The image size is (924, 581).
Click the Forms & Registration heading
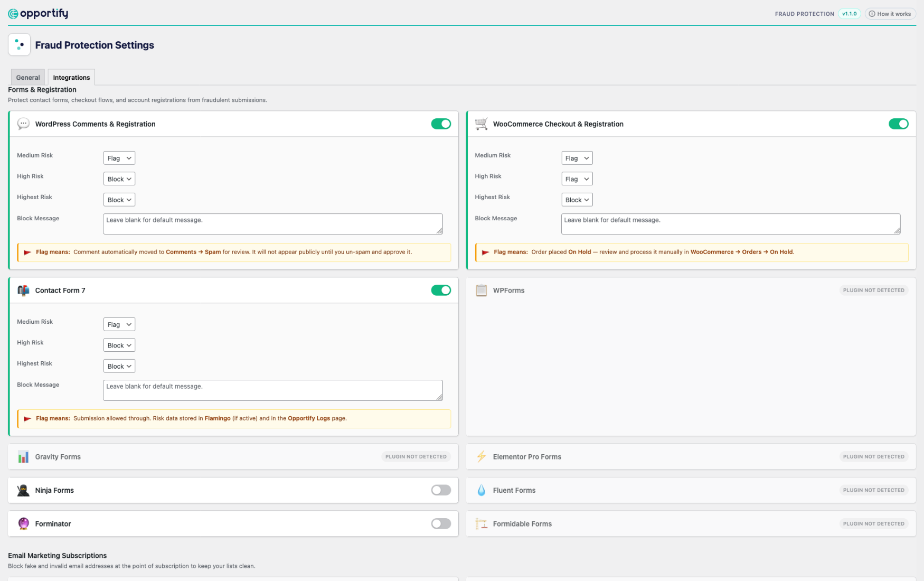tap(42, 90)
